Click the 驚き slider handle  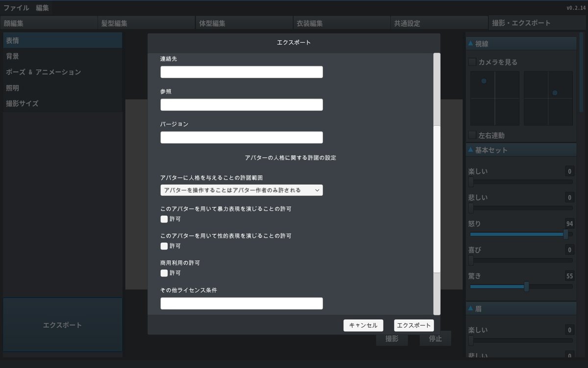(526, 287)
